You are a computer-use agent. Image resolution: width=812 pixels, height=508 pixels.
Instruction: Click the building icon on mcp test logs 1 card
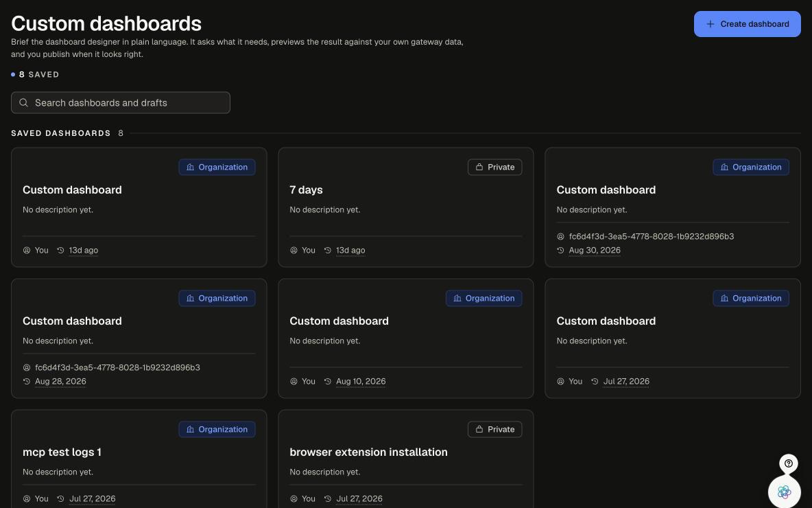(x=190, y=429)
